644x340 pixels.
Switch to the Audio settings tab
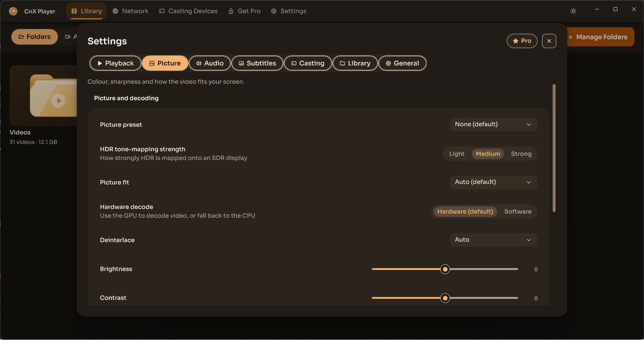[x=210, y=63]
